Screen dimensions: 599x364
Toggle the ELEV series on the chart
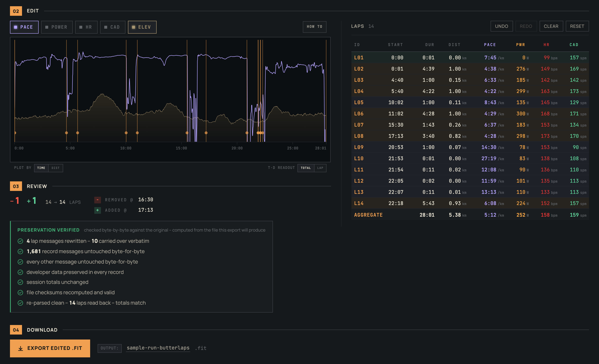pos(142,27)
